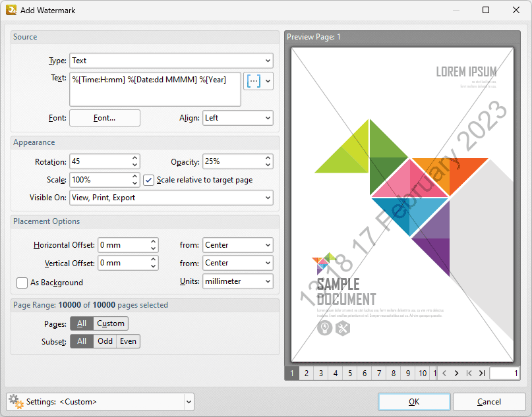This screenshot has width=532, height=417.
Task: Switch preview to page 4
Action: pos(335,374)
